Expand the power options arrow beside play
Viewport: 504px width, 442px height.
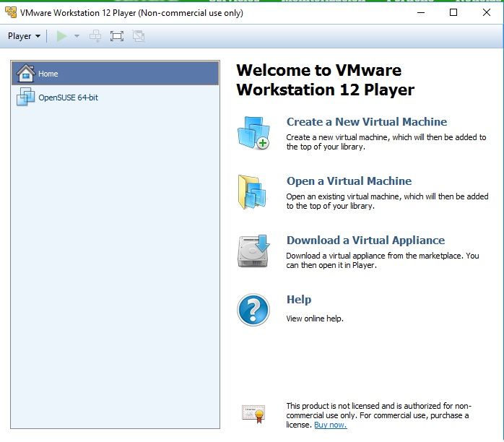77,36
